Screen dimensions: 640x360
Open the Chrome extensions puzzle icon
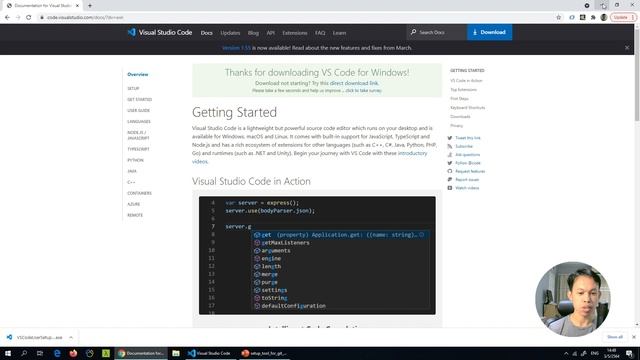[x=593, y=17]
